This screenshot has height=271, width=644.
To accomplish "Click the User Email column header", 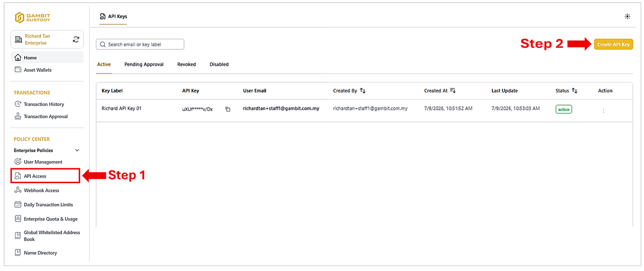I will pos(255,91).
